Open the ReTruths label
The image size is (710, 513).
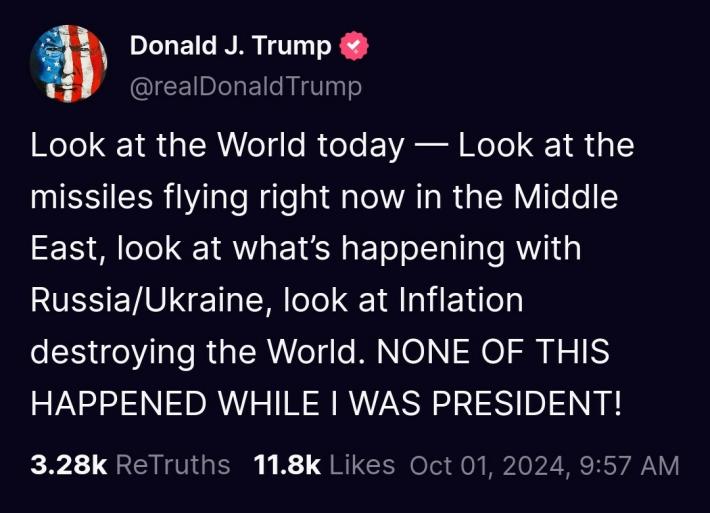pos(173,465)
